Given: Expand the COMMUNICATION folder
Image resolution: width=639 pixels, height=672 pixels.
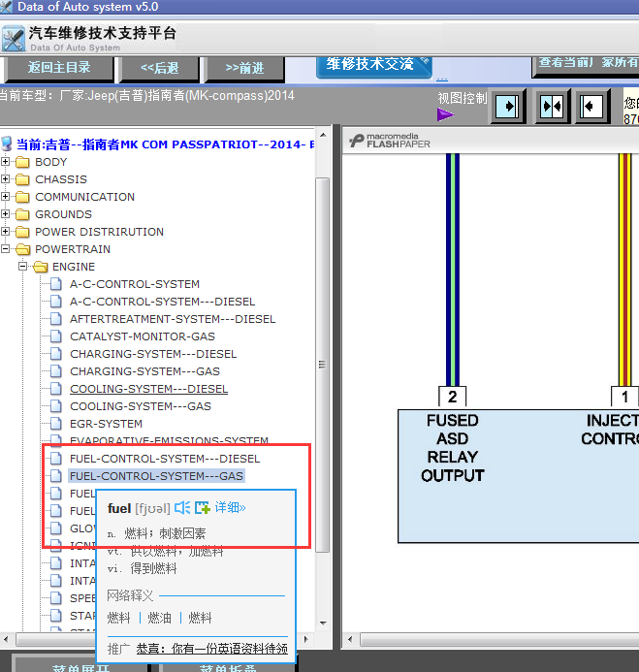Looking at the screenshot, I should [x=5, y=196].
